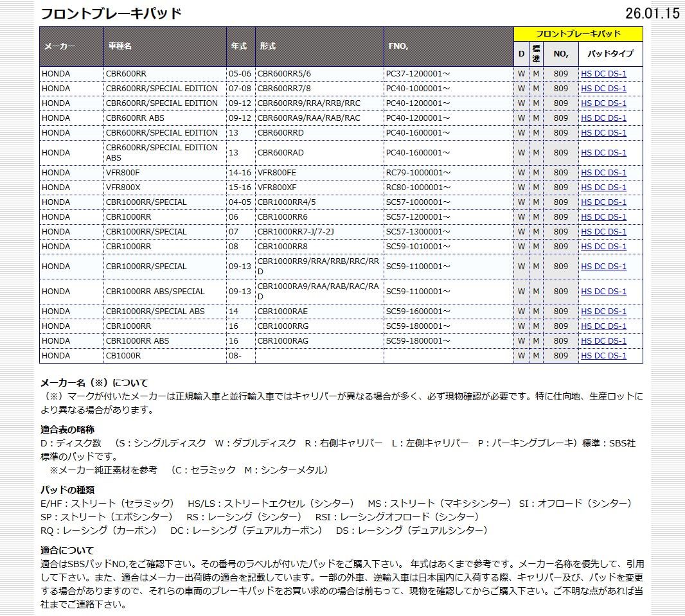Viewport: 685px width, 616px height.
Task: Open pad link for CBR1000RAG row
Action: (603, 341)
